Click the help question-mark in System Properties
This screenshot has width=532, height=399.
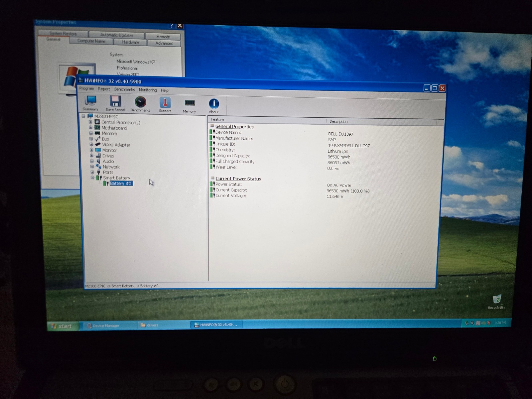[171, 26]
